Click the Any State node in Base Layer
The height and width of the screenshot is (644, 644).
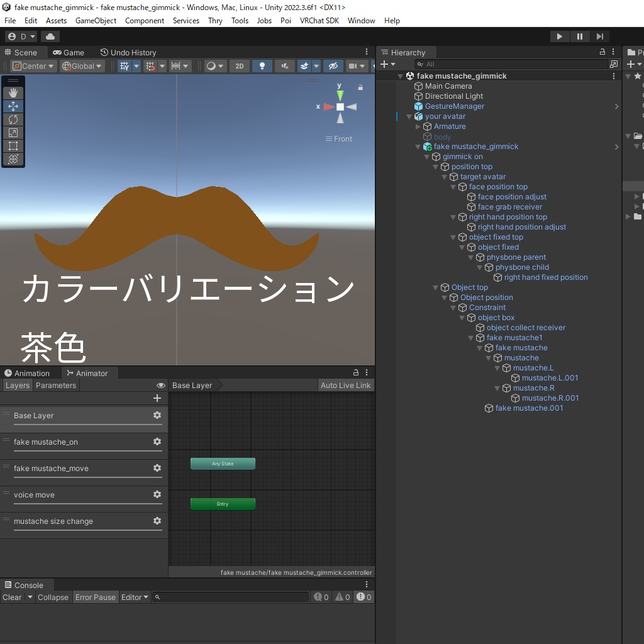pos(223,464)
